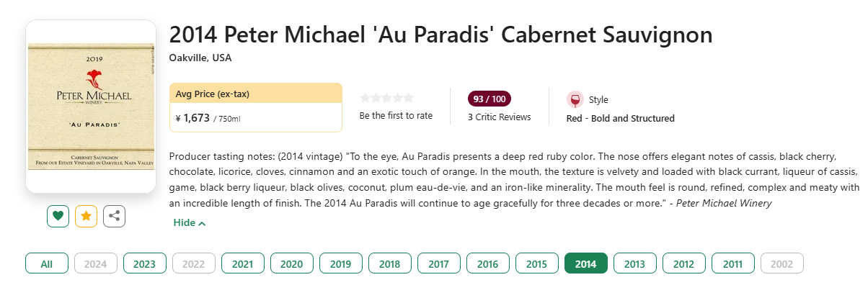868x285 pixels.
Task: Select the 2011 vintage pill
Action: coord(733,264)
